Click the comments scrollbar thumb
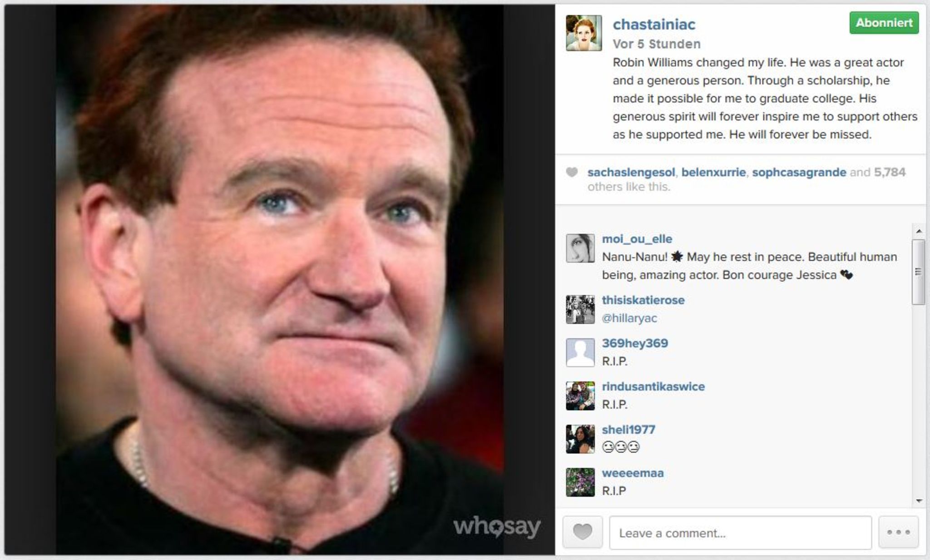Viewport: 930px width, 560px height. (x=919, y=272)
